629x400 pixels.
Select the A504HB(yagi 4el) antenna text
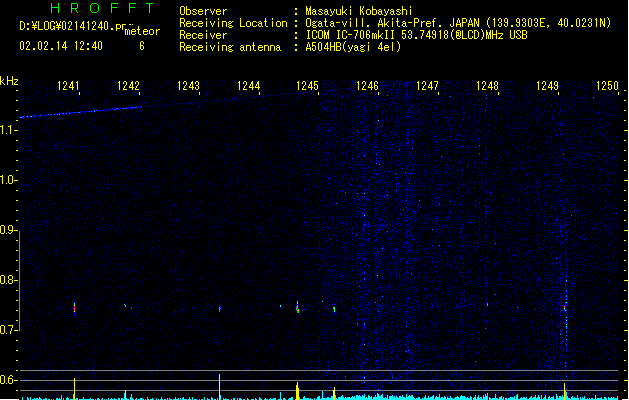353,47
